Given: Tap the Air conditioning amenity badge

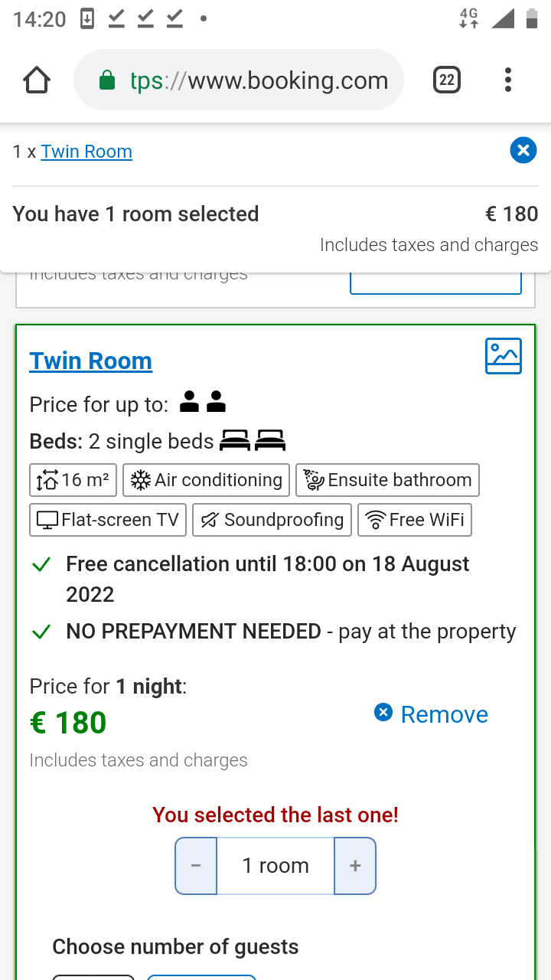Looking at the screenshot, I should point(206,480).
